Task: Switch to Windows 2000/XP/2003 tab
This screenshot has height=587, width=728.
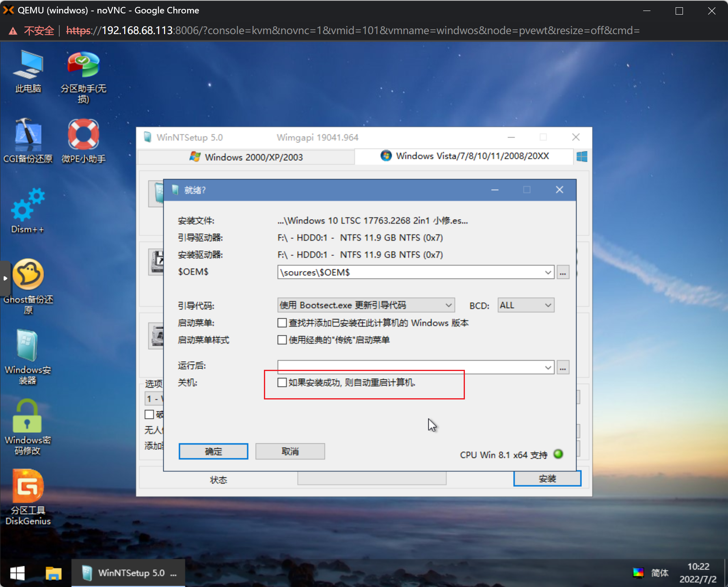Action: 246,157
